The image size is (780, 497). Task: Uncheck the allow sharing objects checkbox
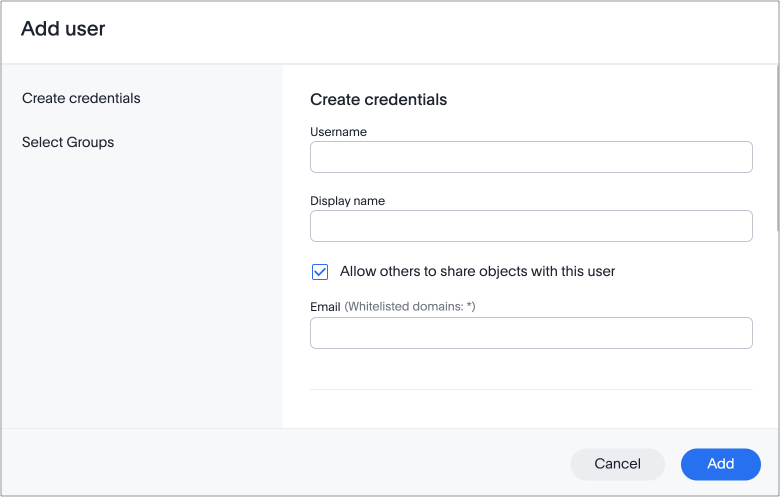[x=320, y=271]
